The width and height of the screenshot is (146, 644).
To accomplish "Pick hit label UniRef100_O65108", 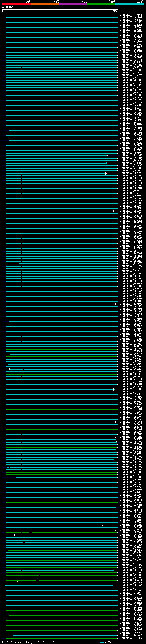I will pyautogui.click(x=131, y=153).
